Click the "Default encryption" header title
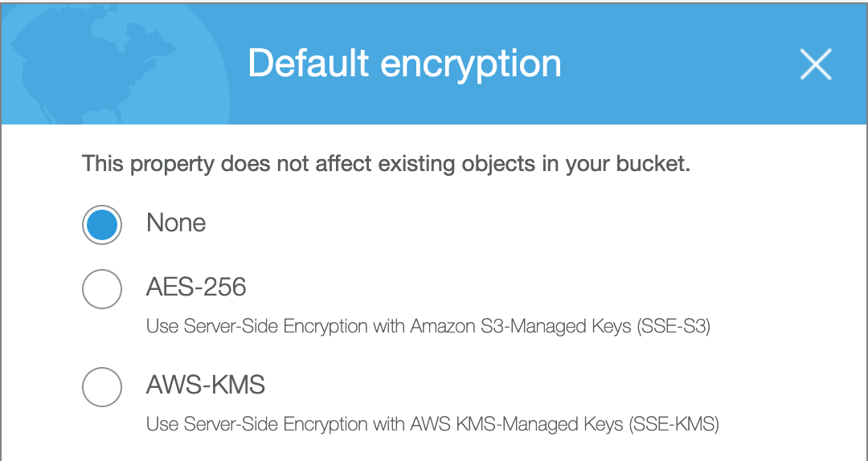Screen dimensions: 868x461 pyautogui.click(x=404, y=64)
